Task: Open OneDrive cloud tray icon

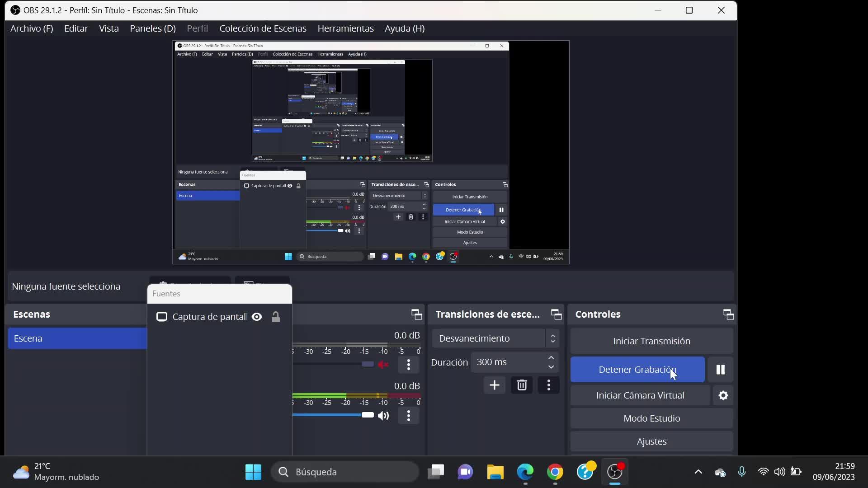Action: click(x=720, y=472)
